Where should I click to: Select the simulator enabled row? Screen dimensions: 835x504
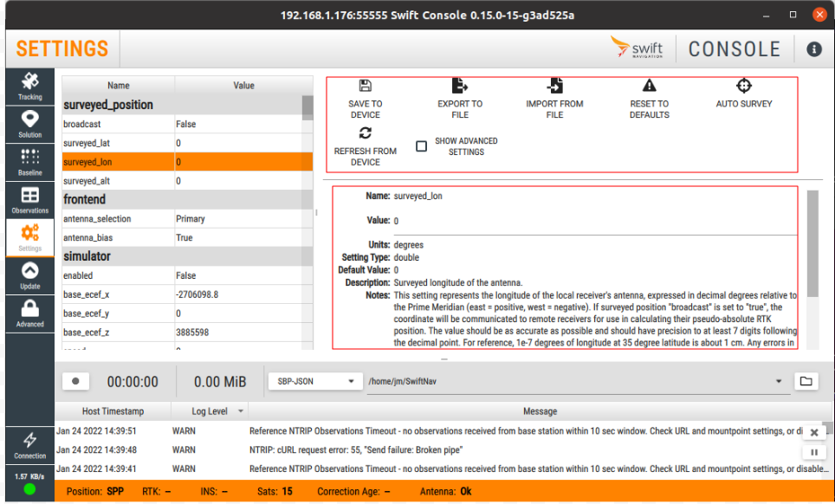point(182,275)
